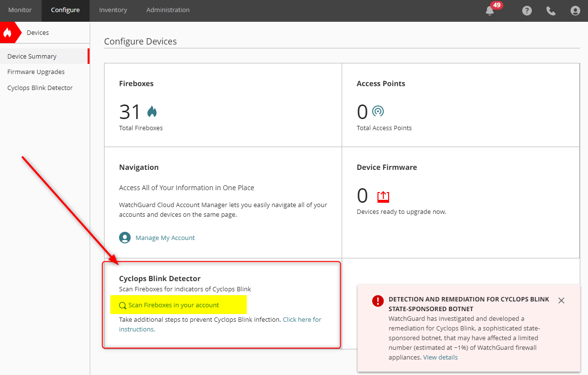
Task: Click the Manage My Account person icon
Action: [x=125, y=238]
